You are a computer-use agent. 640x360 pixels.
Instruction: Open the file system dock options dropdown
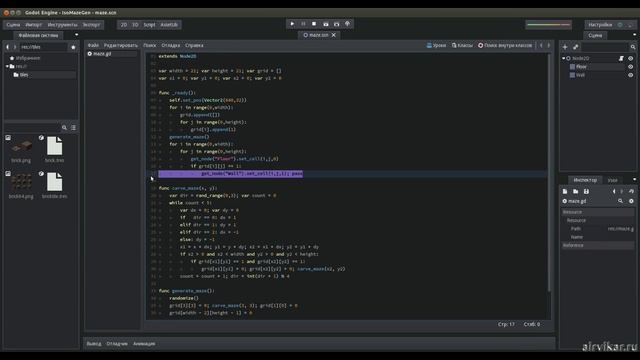[x=76, y=35]
